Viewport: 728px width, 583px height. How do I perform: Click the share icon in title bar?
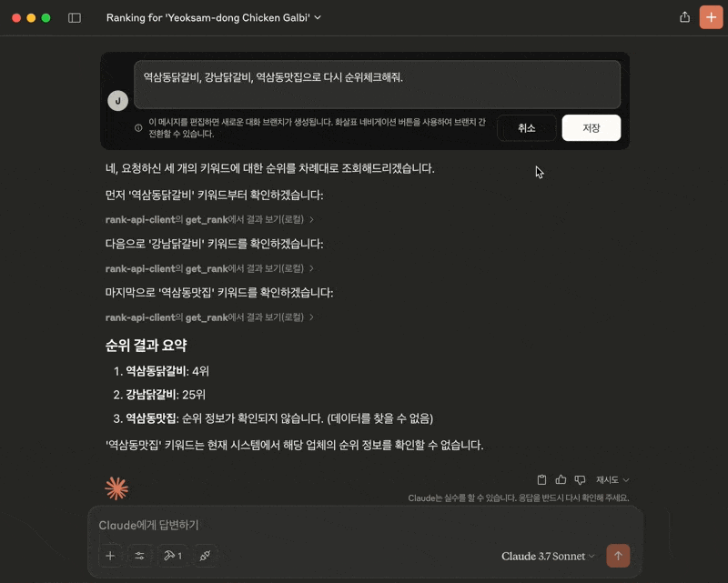point(684,17)
